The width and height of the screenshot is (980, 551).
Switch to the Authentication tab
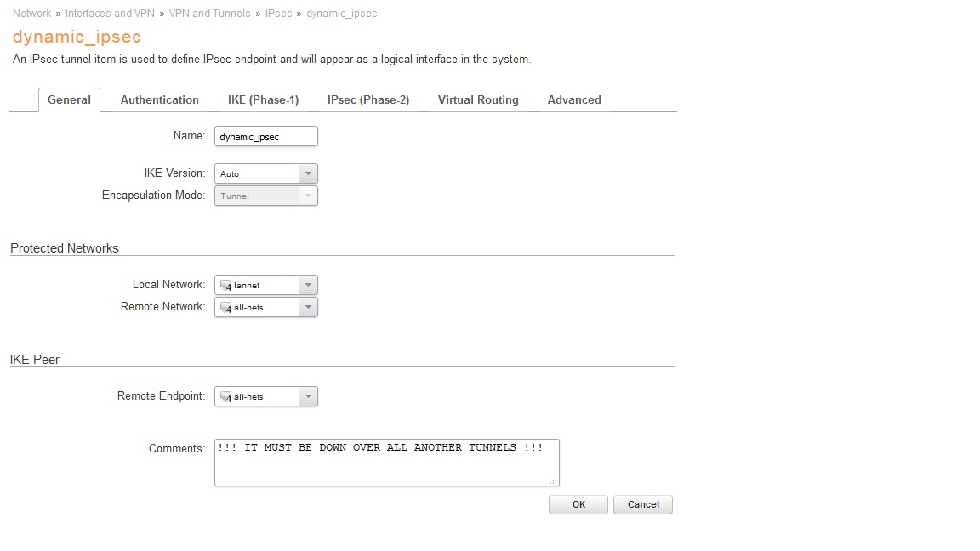160,99
